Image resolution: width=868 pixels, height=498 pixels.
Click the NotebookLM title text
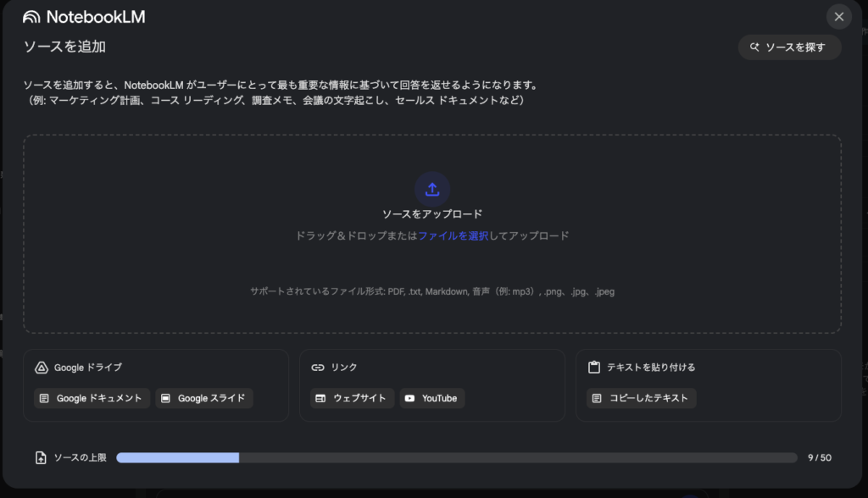[96, 17]
